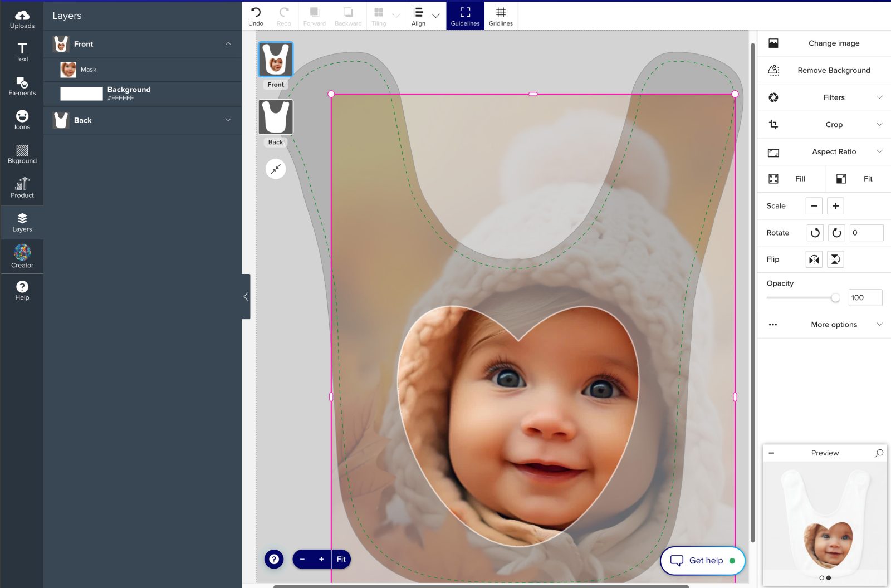The image size is (891, 588).
Task: Toggle the Guidelines display
Action: [x=465, y=16]
